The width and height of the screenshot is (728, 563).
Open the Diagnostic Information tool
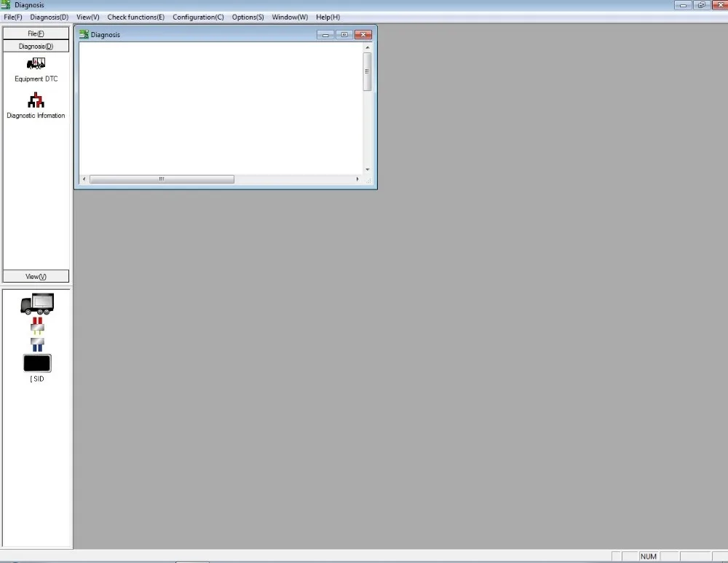[x=36, y=106]
